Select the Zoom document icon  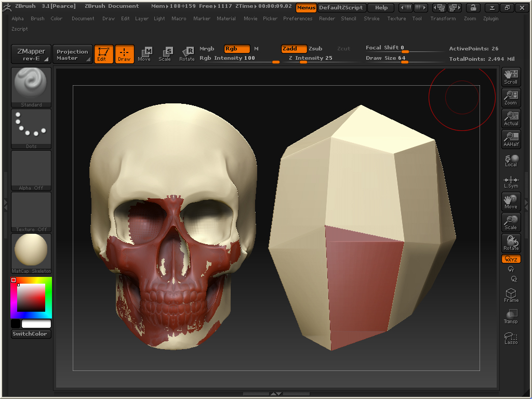(x=511, y=97)
